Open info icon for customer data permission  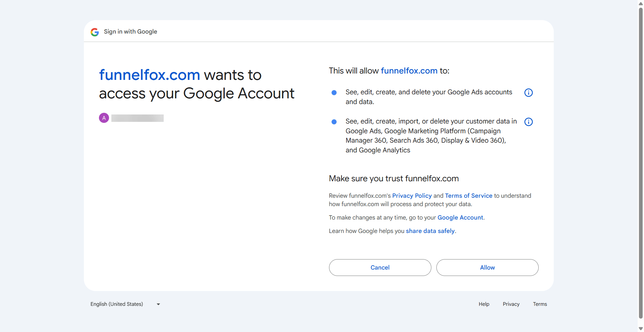point(528,122)
